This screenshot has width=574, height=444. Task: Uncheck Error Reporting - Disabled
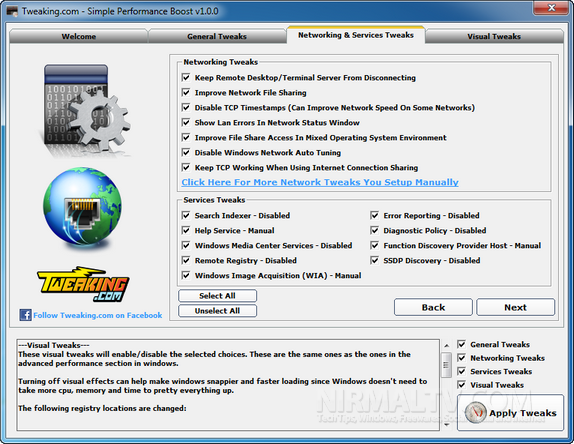374,215
